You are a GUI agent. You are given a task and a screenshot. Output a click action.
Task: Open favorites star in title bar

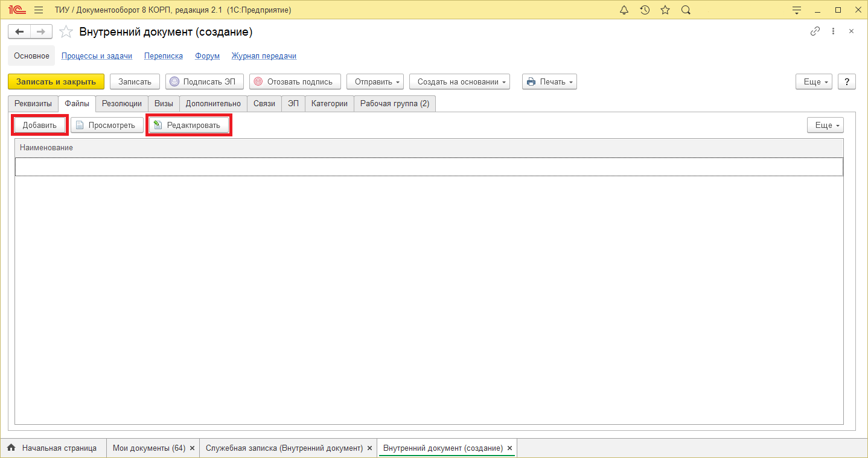click(665, 10)
